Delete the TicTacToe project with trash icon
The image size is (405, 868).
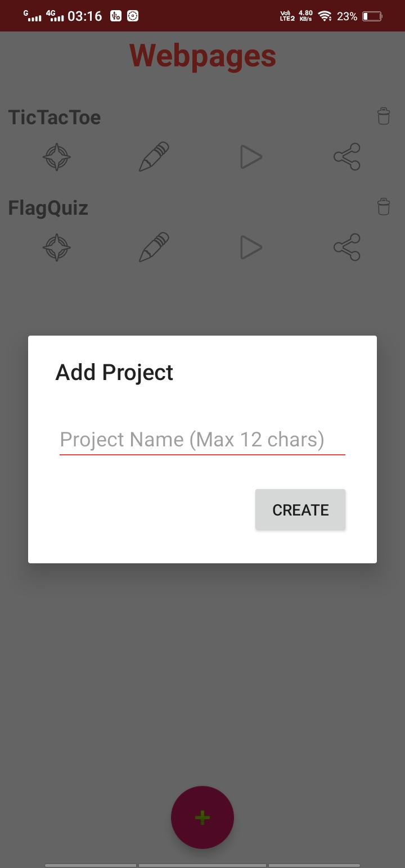(x=383, y=116)
